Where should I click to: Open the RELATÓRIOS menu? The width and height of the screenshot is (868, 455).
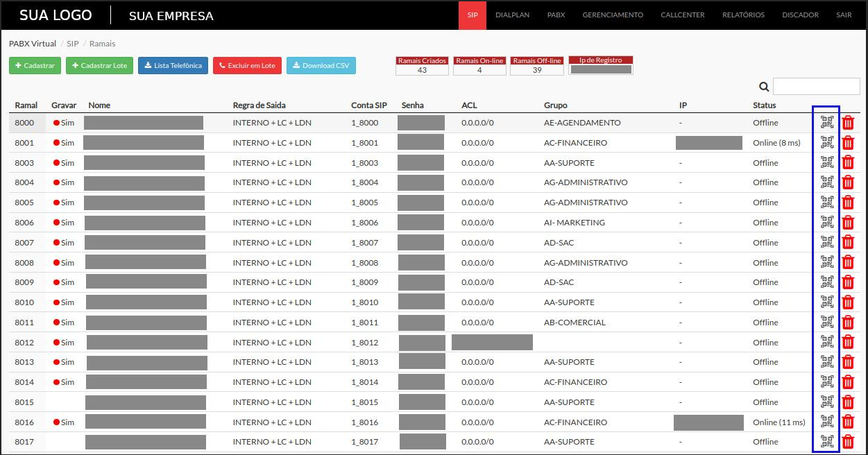[743, 15]
